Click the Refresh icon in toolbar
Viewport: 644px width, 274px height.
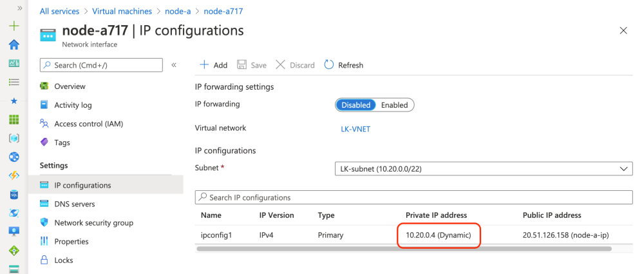tap(329, 64)
